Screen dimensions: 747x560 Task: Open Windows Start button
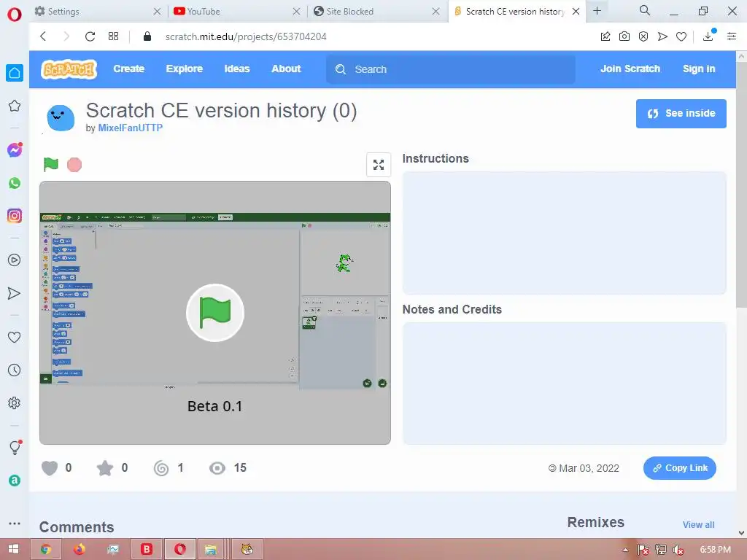tap(14, 550)
